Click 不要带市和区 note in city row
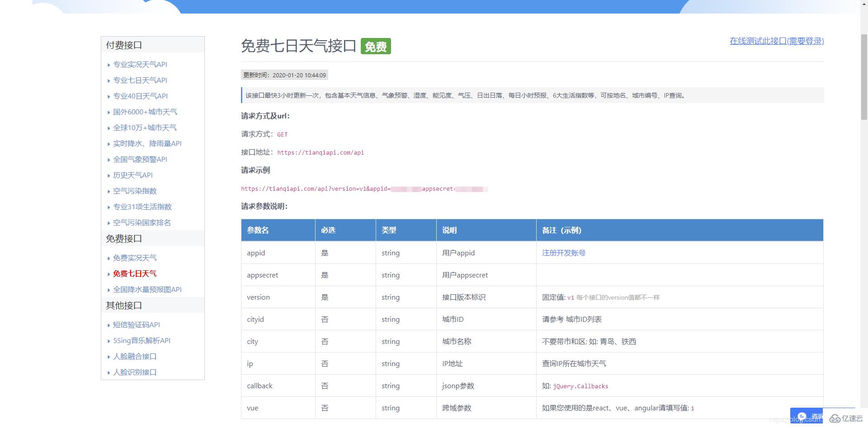This screenshot has height=428, width=868. click(x=589, y=341)
